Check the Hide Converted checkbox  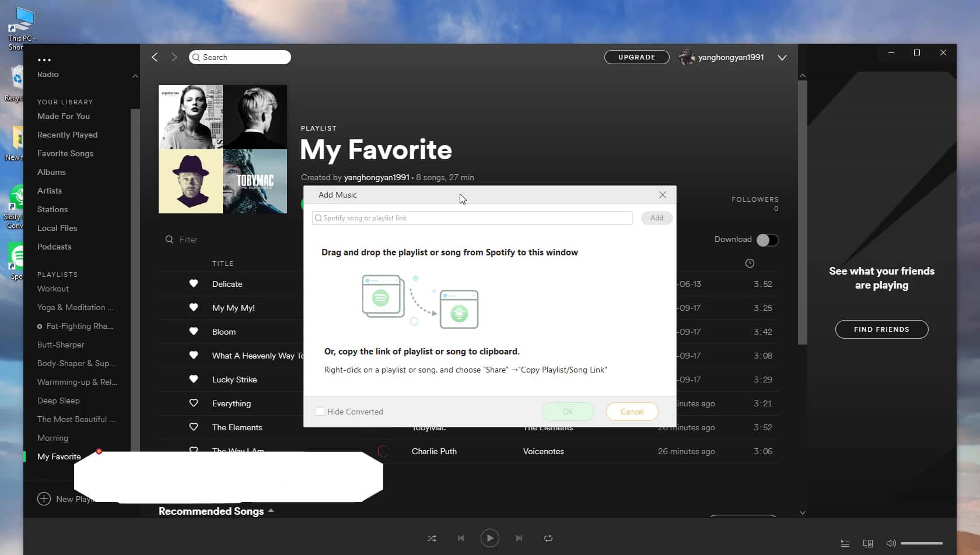pyautogui.click(x=320, y=411)
